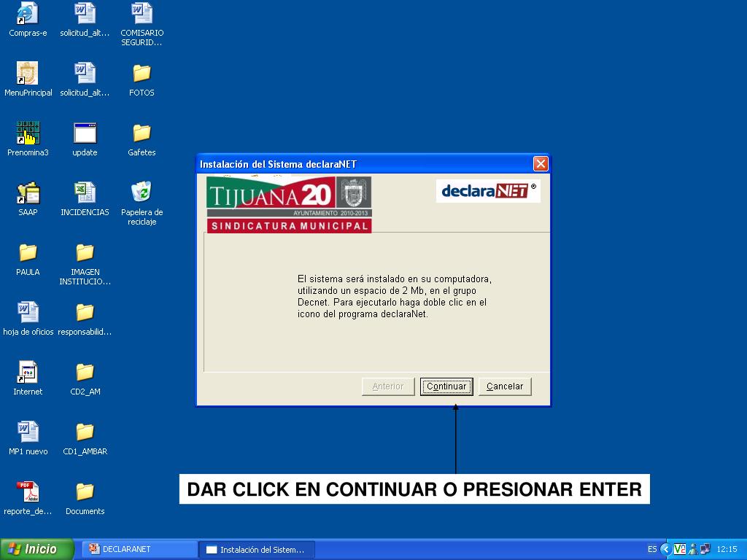747x560 pixels.
Task: Open the Inicio start menu
Action: click(x=37, y=549)
